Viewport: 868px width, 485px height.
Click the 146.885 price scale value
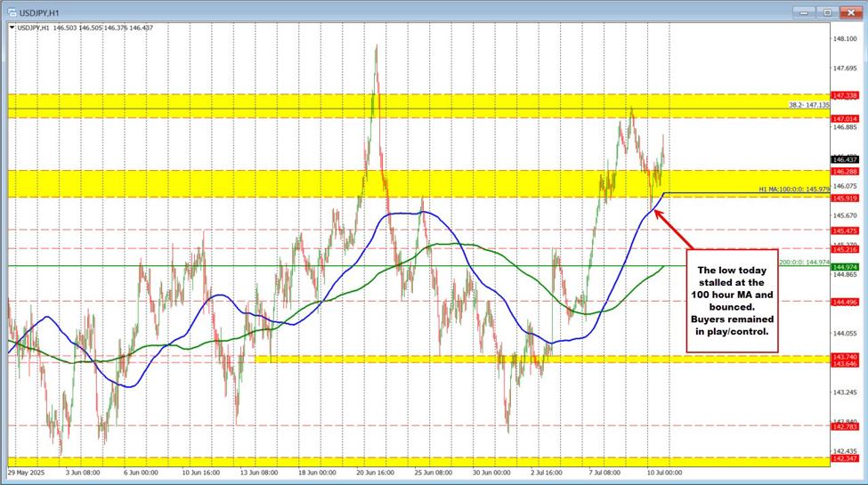click(x=846, y=127)
